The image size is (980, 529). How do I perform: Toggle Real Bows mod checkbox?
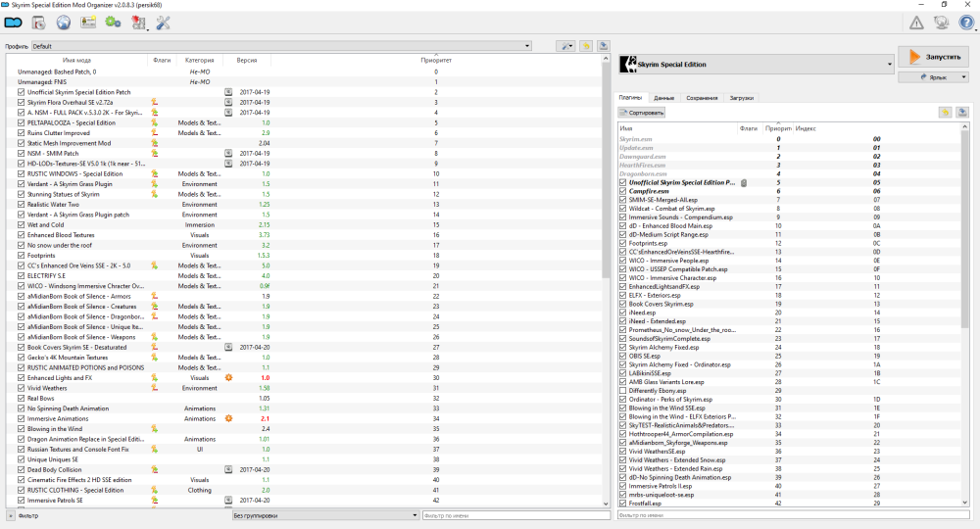[22, 399]
